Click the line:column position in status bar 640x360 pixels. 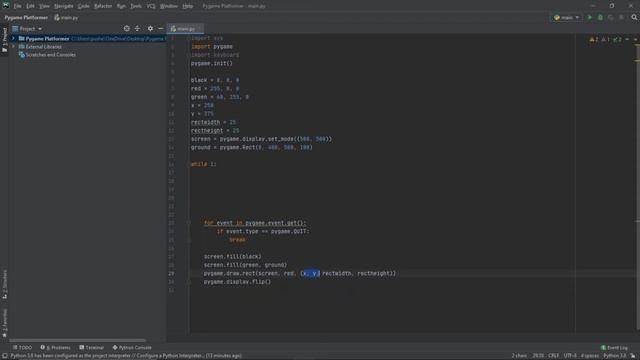click(538, 356)
